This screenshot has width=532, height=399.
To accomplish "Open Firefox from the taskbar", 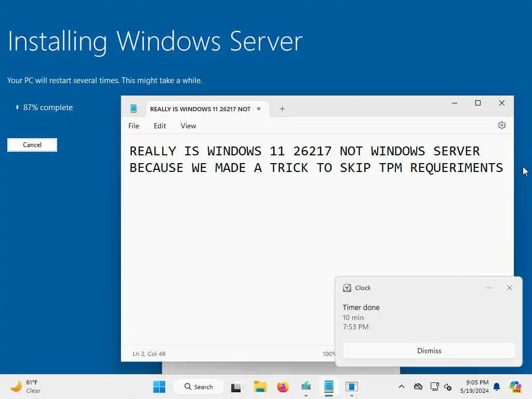I will pyautogui.click(x=283, y=387).
